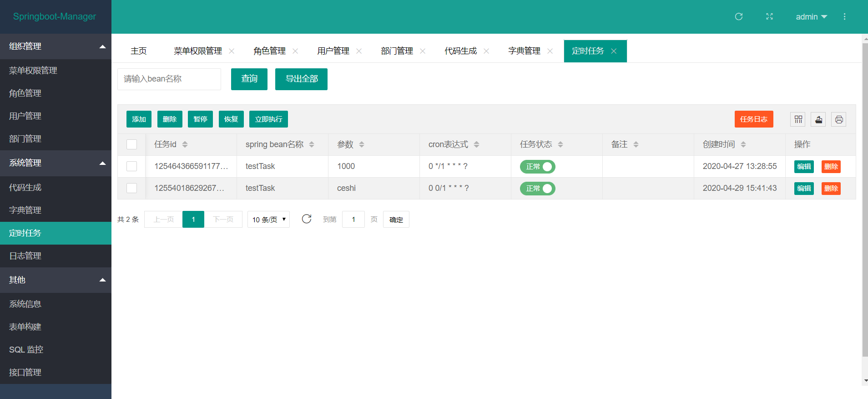The height and width of the screenshot is (399, 868).
Task: Switch to the 部门管理 tab
Action: [397, 51]
